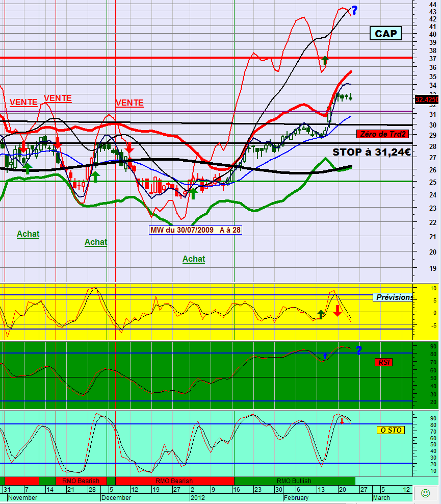Select the price value 37 on the price axis
This screenshot has width=441, height=504.
[x=433, y=59]
